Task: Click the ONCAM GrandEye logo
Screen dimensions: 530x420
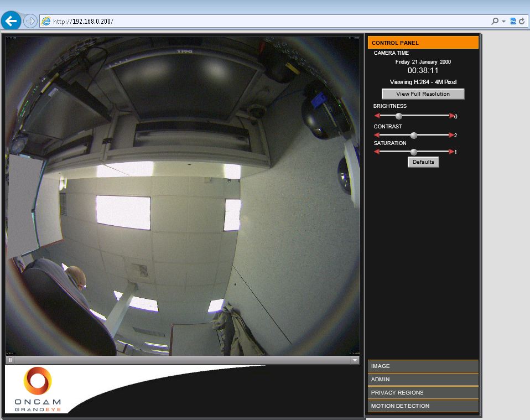Action: pyautogui.click(x=39, y=387)
